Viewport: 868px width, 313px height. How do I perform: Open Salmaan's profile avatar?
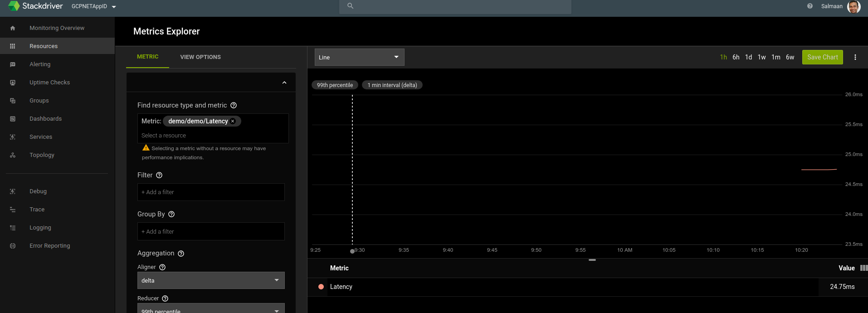pos(853,6)
